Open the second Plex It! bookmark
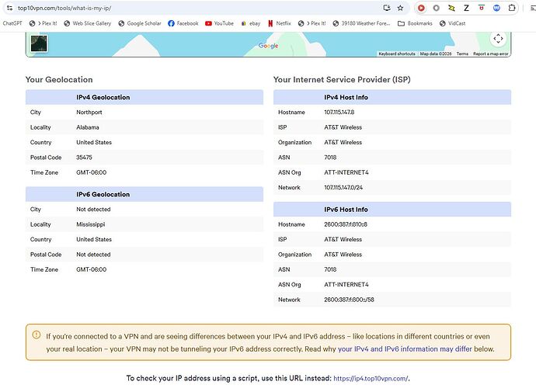Image resolution: width=536 pixels, height=392 pixels. pyautogui.click(x=312, y=23)
